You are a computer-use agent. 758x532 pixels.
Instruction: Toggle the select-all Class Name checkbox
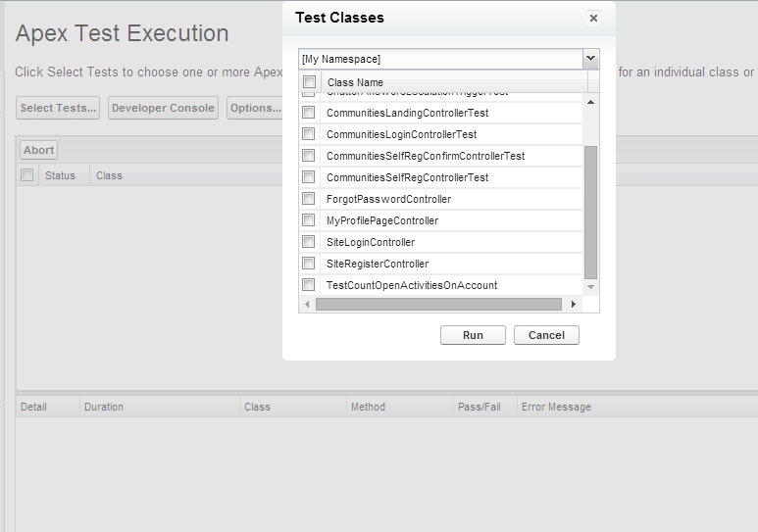[x=310, y=81]
